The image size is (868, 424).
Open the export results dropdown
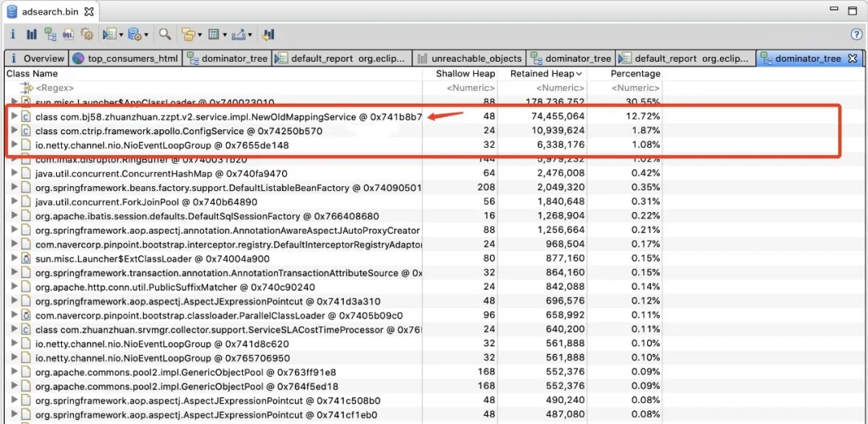[x=251, y=35]
